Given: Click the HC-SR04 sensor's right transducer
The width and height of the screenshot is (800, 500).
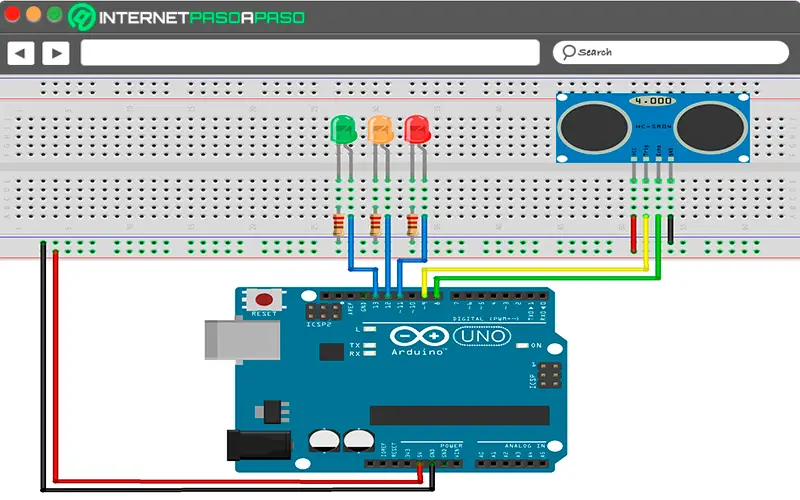Looking at the screenshot, I should [710, 127].
